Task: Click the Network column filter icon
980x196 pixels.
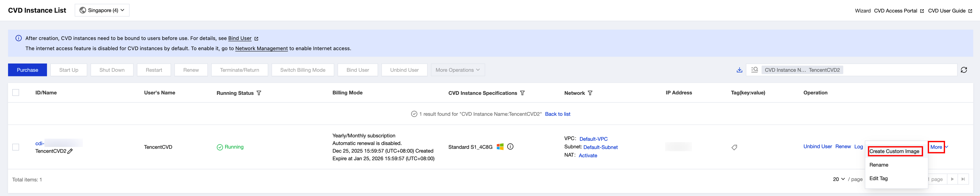Action: coord(590,93)
